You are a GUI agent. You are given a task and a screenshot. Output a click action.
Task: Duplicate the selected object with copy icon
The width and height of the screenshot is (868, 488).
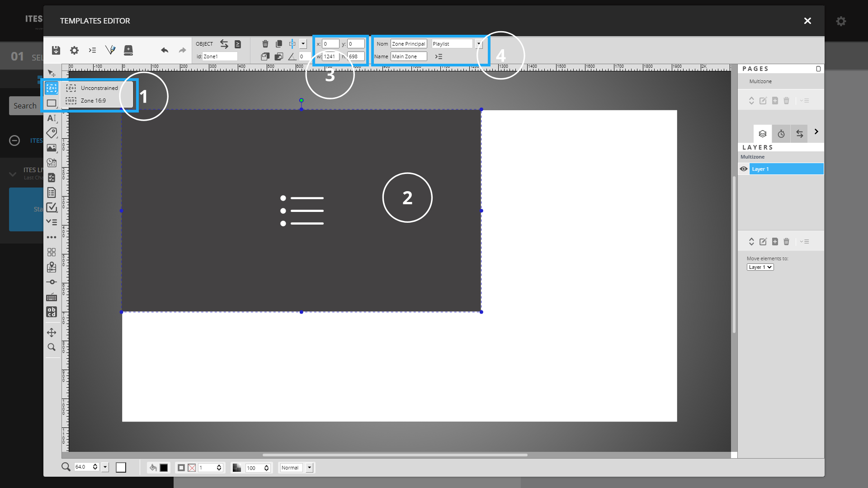(279, 44)
